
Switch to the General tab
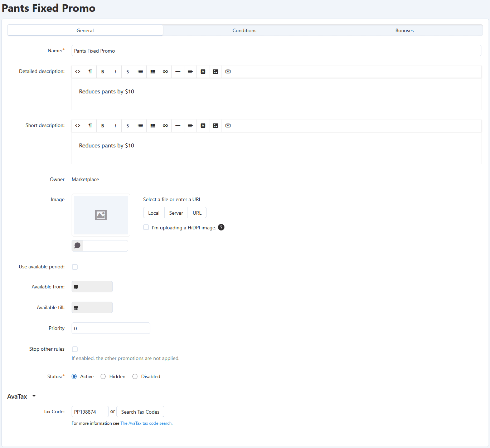tap(85, 30)
